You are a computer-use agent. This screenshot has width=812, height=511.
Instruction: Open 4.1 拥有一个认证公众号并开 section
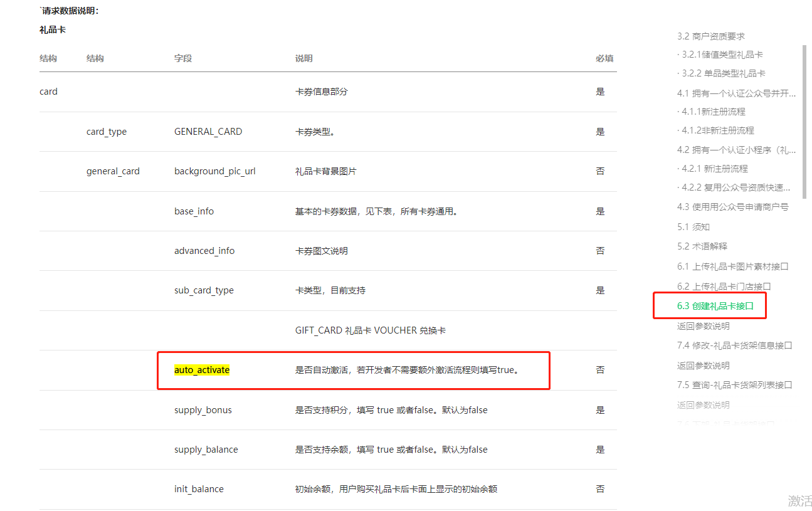[736, 93]
